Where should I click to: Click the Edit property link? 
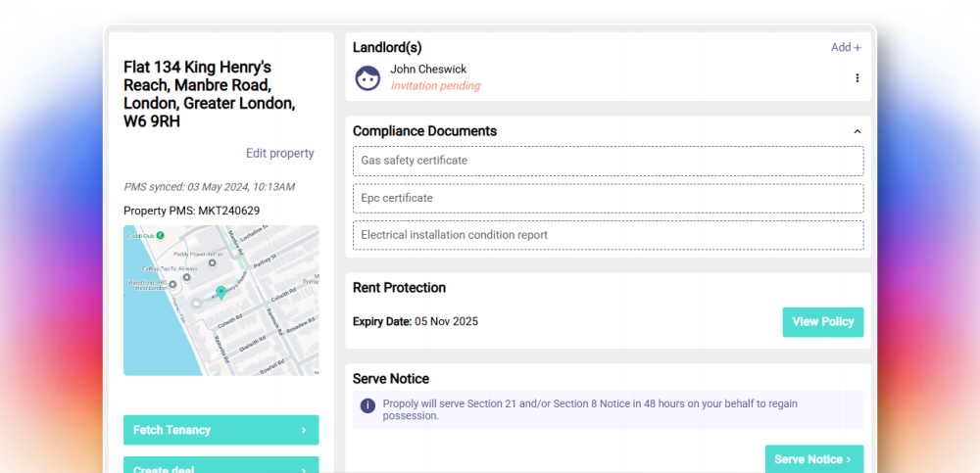click(280, 154)
